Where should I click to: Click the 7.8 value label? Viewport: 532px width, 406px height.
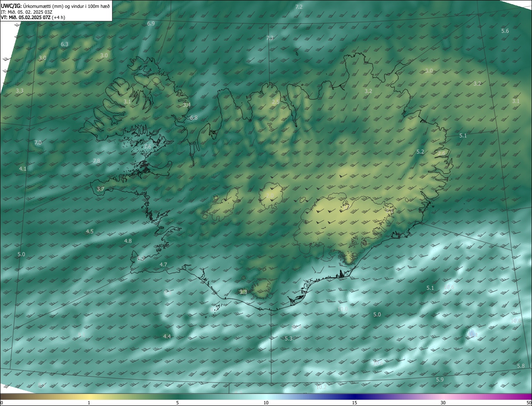tap(96, 161)
